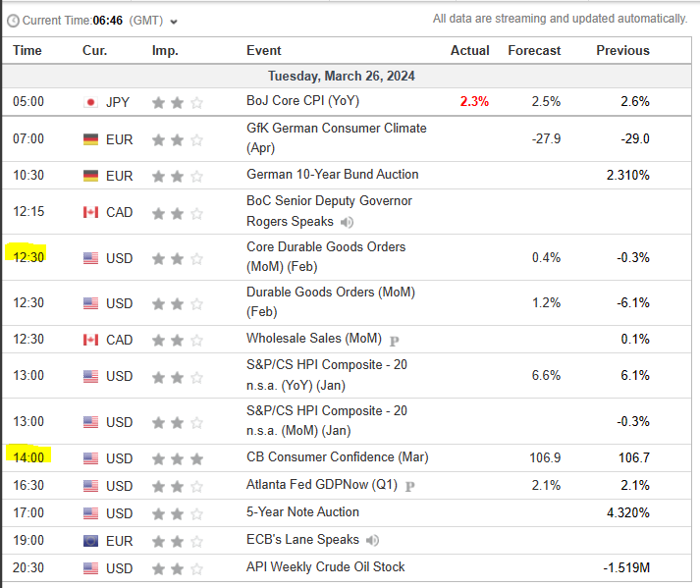Open the German 10-Year Bund Auction event

coord(332,174)
